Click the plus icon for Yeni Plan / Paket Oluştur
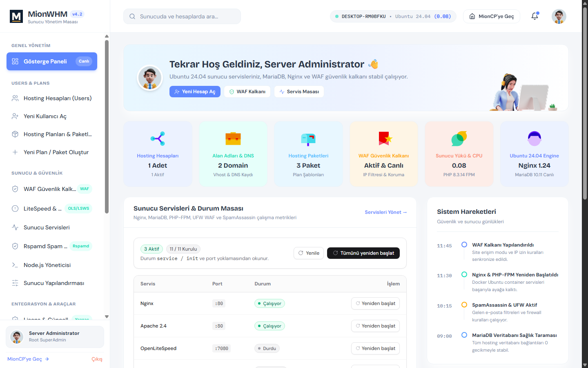Viewport: 588px width, 368px height. [15, 152]
